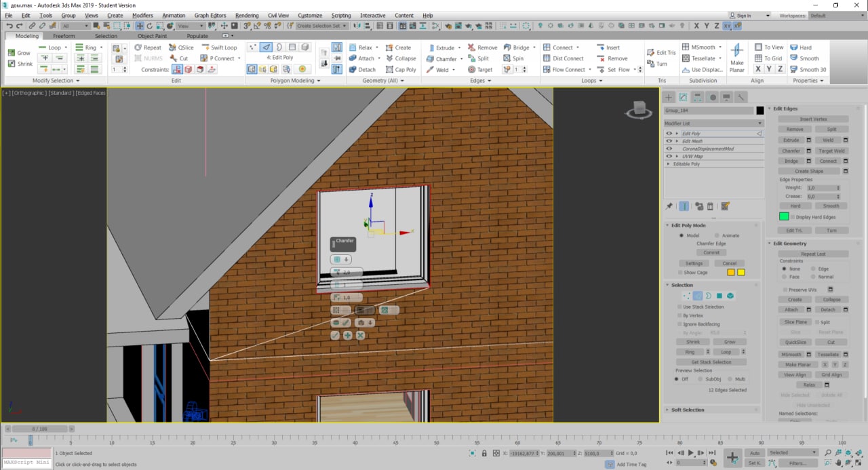Open the Modifier List dropdown
This screenshot has width=868, height=470.
[713, 123]
